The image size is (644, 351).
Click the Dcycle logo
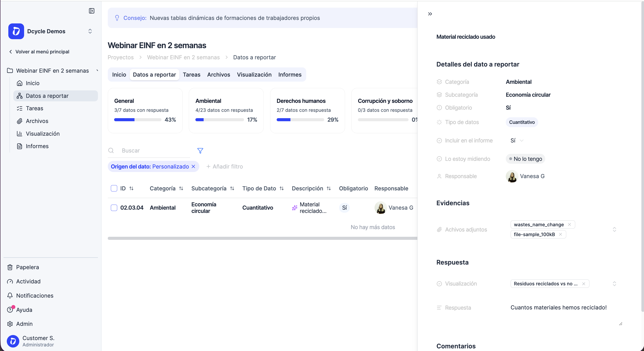point(16,31)
